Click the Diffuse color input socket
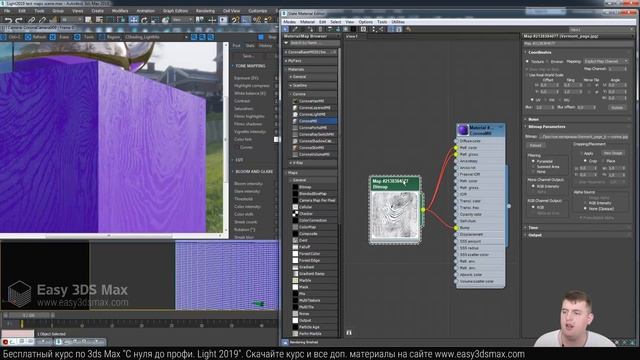Image resolution: width=640 pixels, height=360 pixels. coord(456,141)
